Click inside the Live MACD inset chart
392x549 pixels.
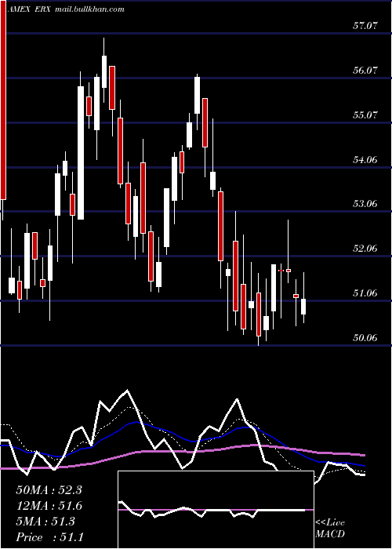pyautogui.click(x=216, y=510)
